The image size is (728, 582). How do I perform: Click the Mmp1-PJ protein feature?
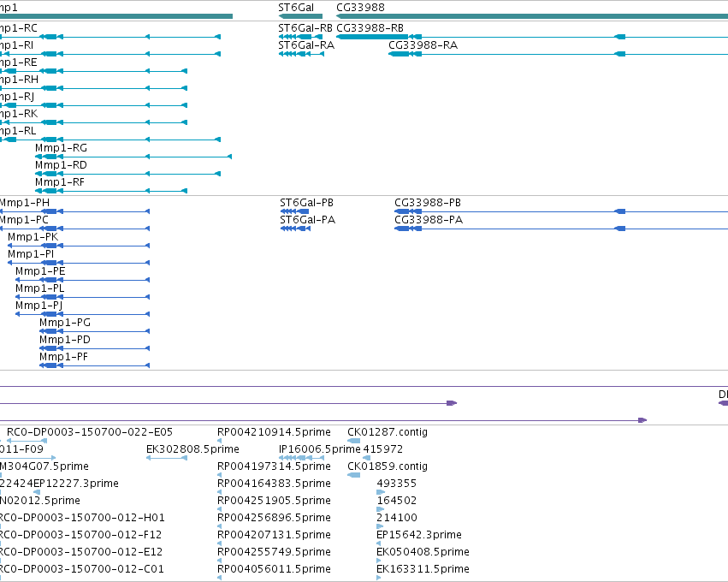pyautogui.click(x=83, y=314)
